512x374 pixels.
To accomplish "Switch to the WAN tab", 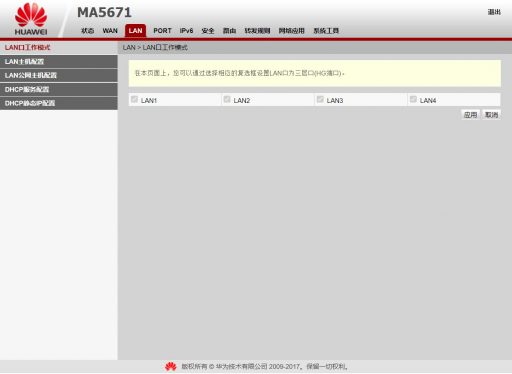I will click(x=110, y=31).
